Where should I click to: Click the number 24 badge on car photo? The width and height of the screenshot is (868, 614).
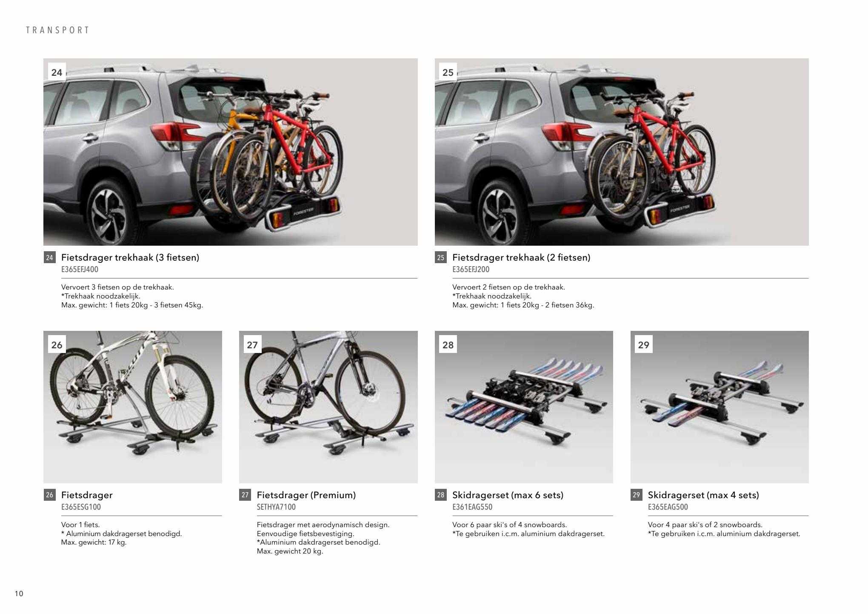click(57, 72)
